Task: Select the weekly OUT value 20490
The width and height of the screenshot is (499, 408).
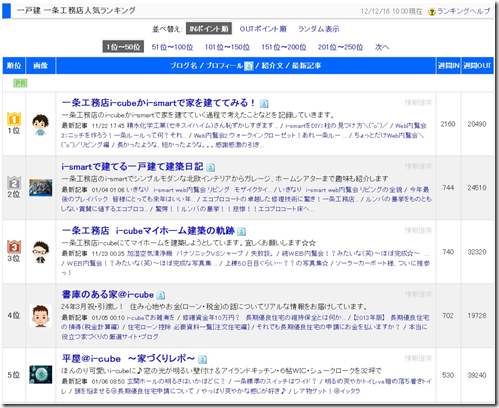Action: tap(477, 124)
